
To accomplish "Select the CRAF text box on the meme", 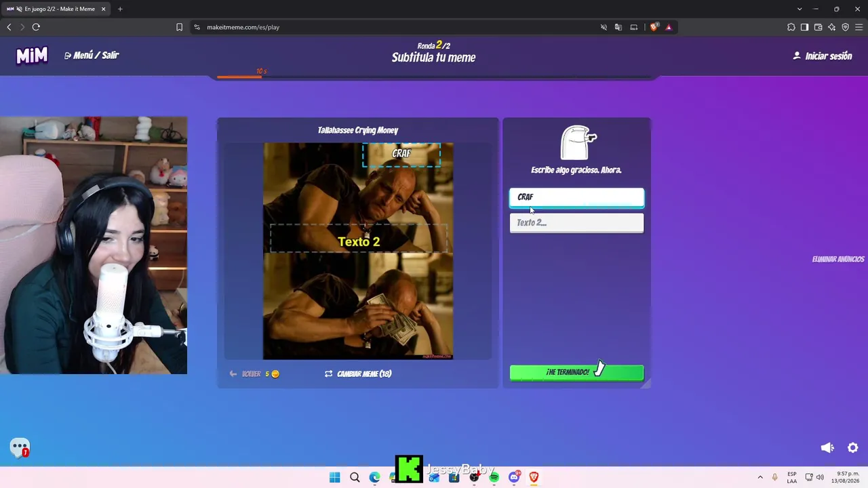I will coord(401,154).
